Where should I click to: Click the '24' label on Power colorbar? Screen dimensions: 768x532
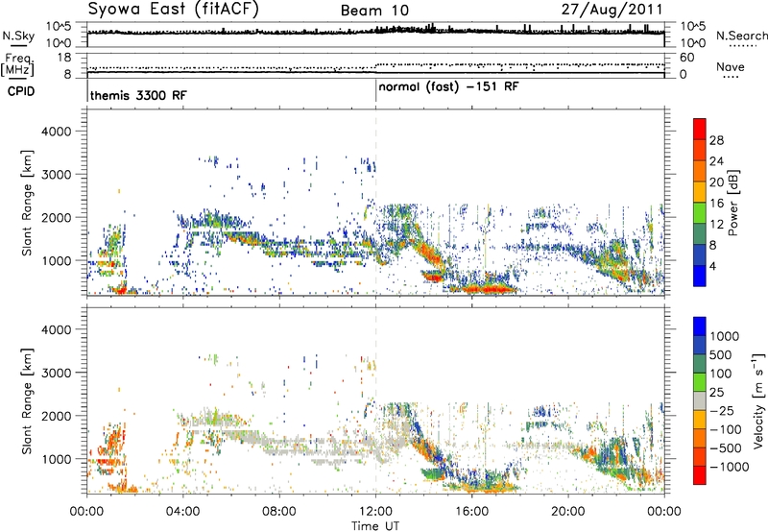tap(716, 161)
